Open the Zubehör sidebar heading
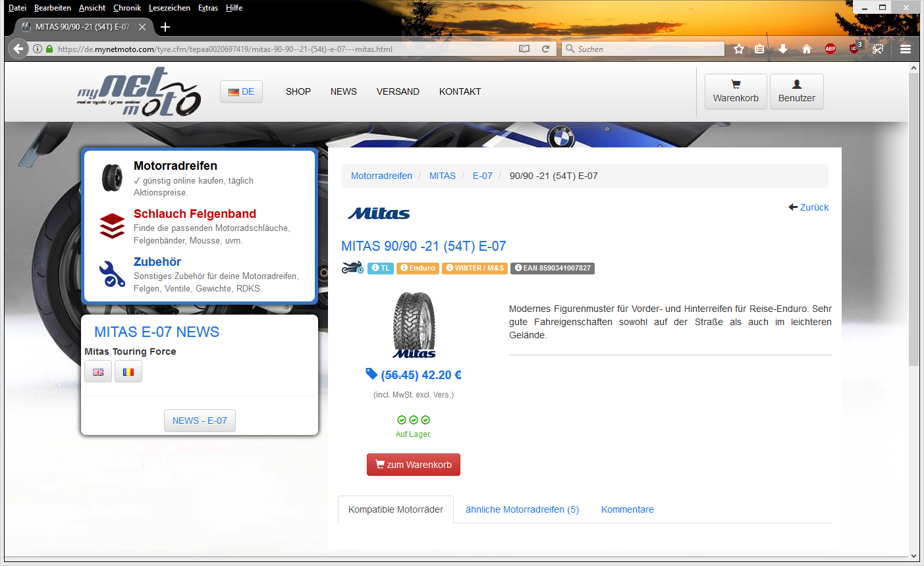Screen dimensions: 924x566 pos(157,262)
